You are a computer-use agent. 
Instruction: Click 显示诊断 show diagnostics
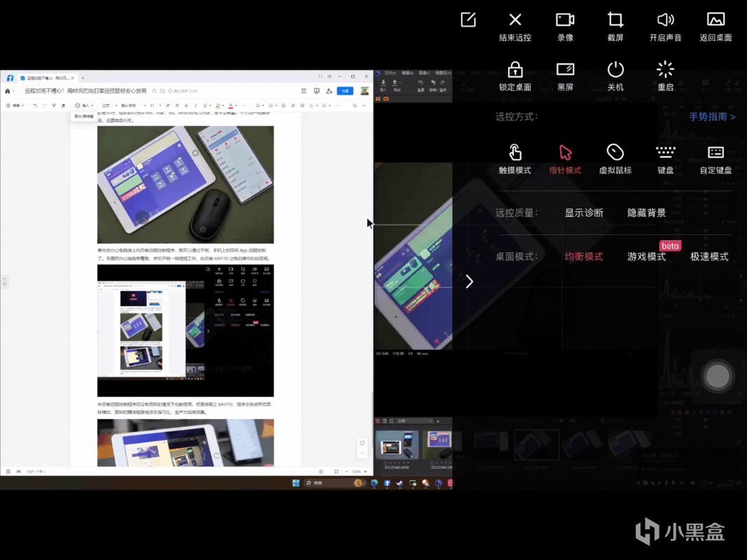pos(584,213)
